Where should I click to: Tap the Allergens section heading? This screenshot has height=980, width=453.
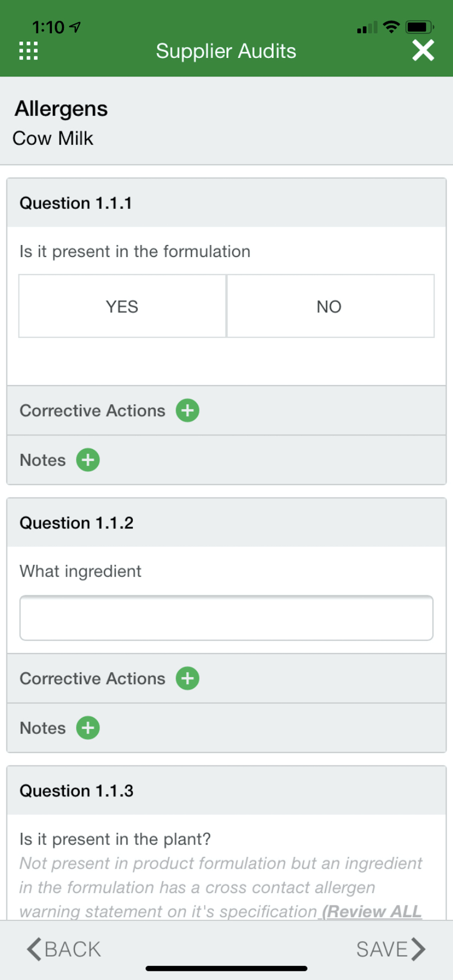pos(61,109)
